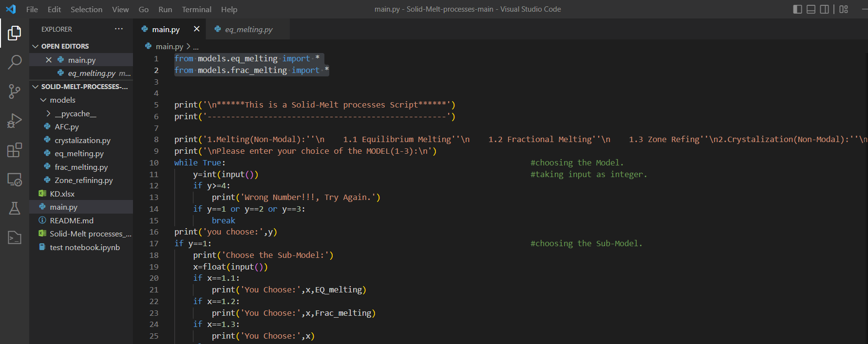Open the Run menu
Screen dimensions: 868x344
pyautogui.click(x=165, y=9)
